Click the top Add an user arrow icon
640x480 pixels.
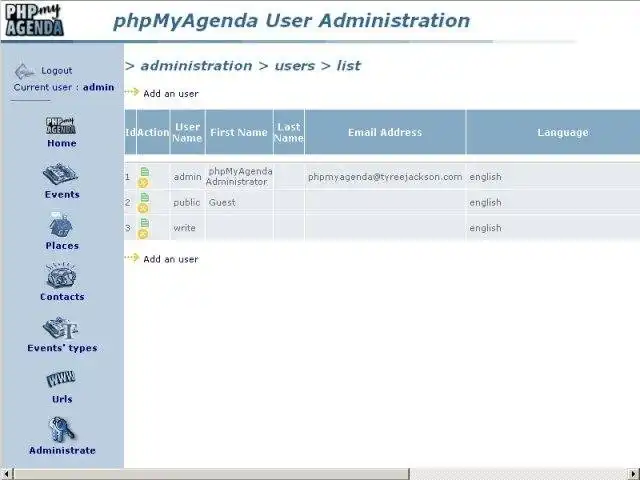coord(132,92)
